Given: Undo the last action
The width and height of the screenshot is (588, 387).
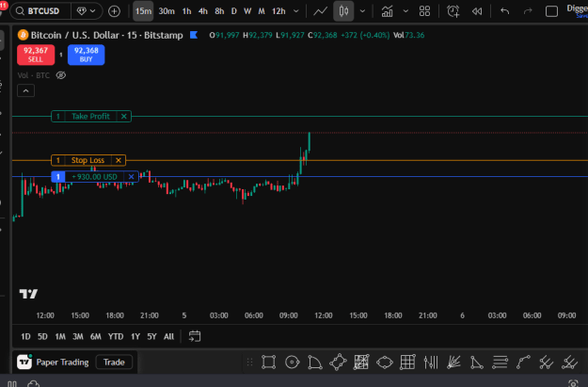Looking at the screenshot, I should click(505, 11).
